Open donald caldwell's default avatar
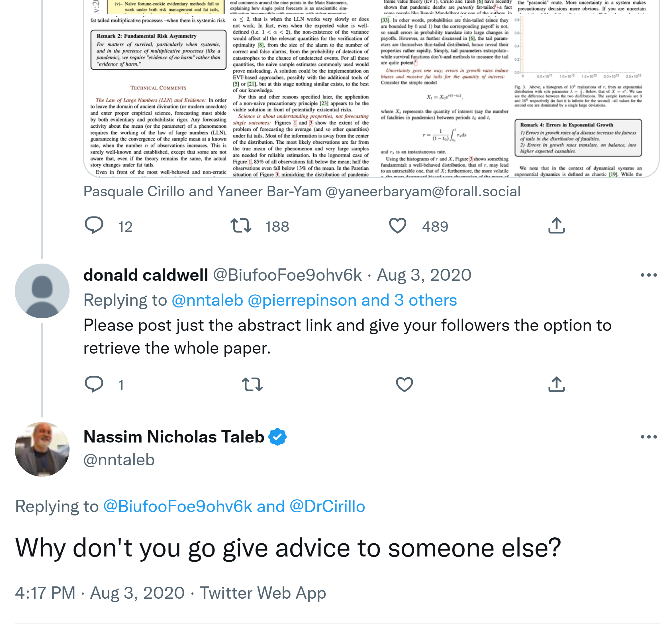The height and width of the screenshot is (634, 672). [x=42, y=291]
